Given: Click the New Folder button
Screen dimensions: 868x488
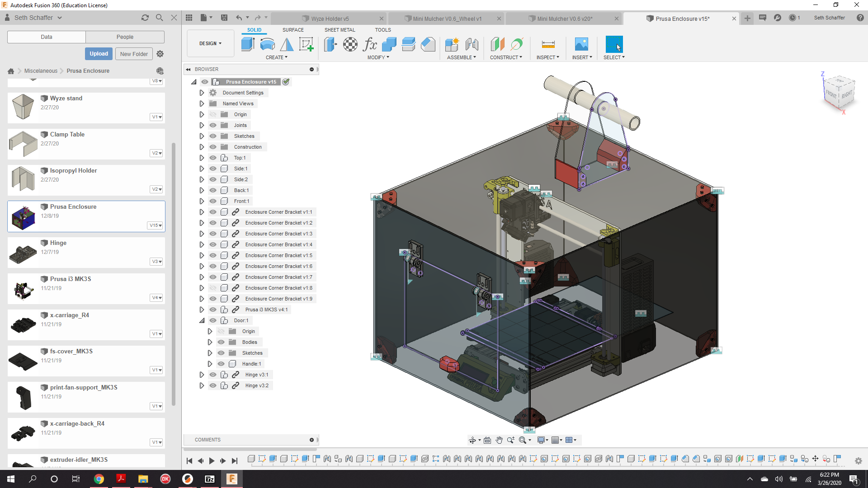Looking at the screenshot, I should click(x=134, y=53).
